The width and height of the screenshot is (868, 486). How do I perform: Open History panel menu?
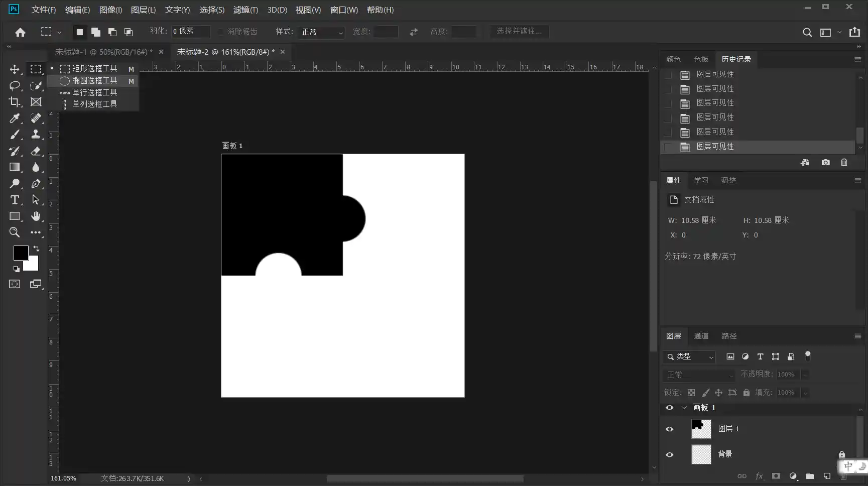click(857, 59)
